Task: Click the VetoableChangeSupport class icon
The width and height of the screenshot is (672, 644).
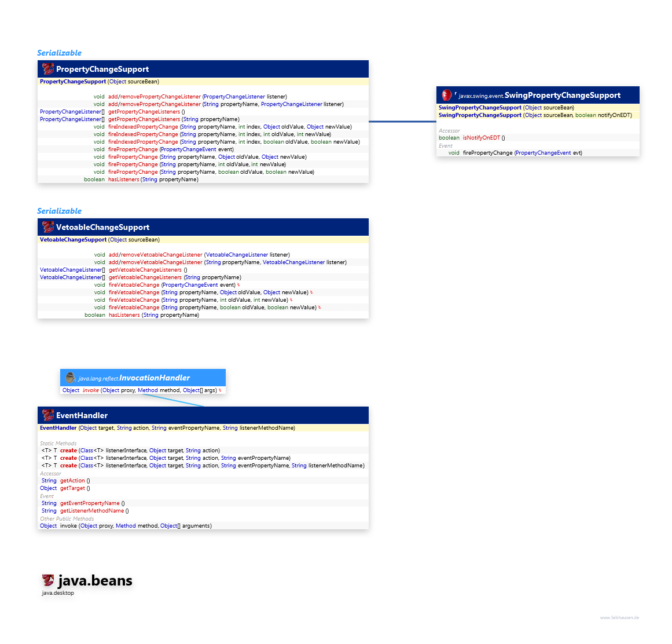Action: [x=48, y=227]
